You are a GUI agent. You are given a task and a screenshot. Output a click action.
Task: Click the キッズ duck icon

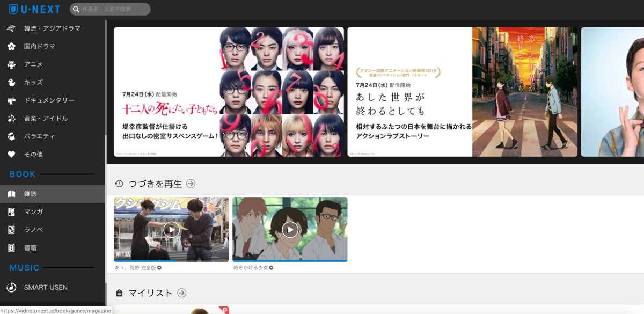click(x=11, y=83)
